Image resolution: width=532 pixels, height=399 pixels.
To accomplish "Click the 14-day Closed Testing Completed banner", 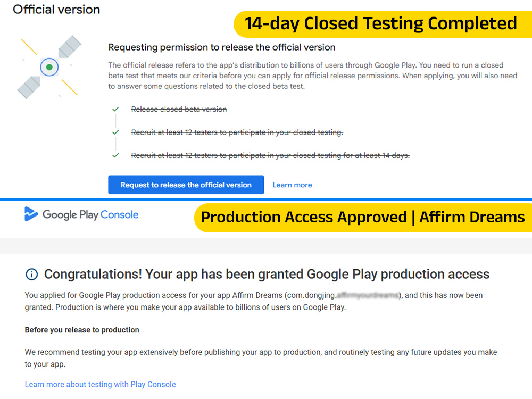I will click(383, 24).
